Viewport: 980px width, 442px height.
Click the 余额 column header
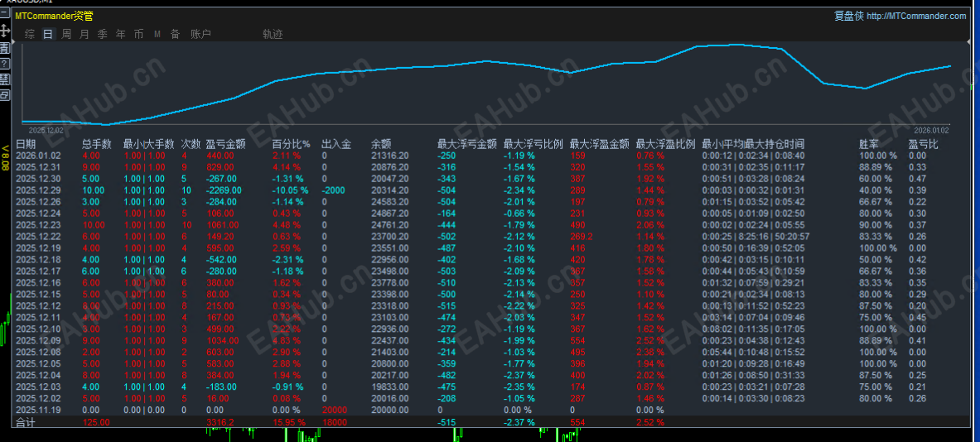pos(381,144)
